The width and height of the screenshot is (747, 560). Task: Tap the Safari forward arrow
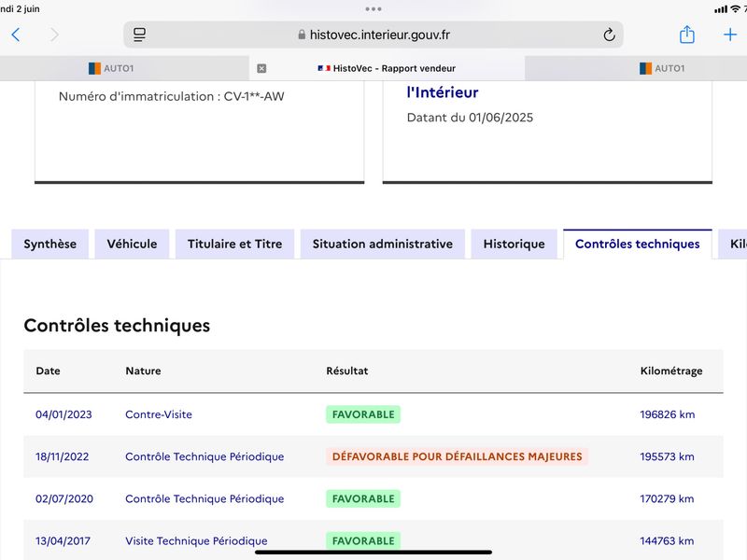[54, 35]
